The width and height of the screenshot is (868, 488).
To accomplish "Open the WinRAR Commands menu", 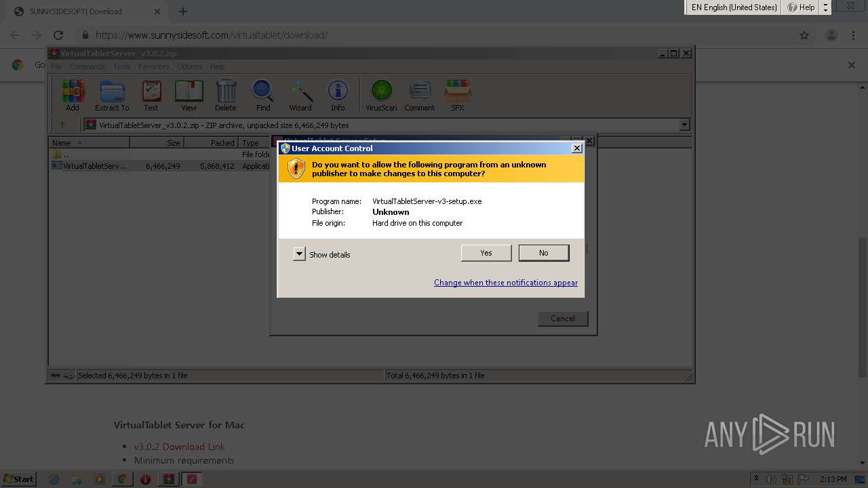I will click(87, 66).
